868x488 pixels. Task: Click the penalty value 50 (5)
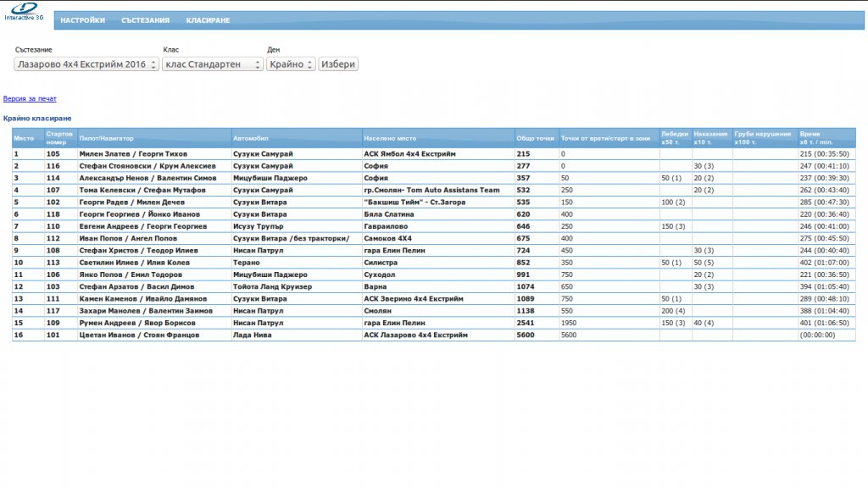(704, 263)
